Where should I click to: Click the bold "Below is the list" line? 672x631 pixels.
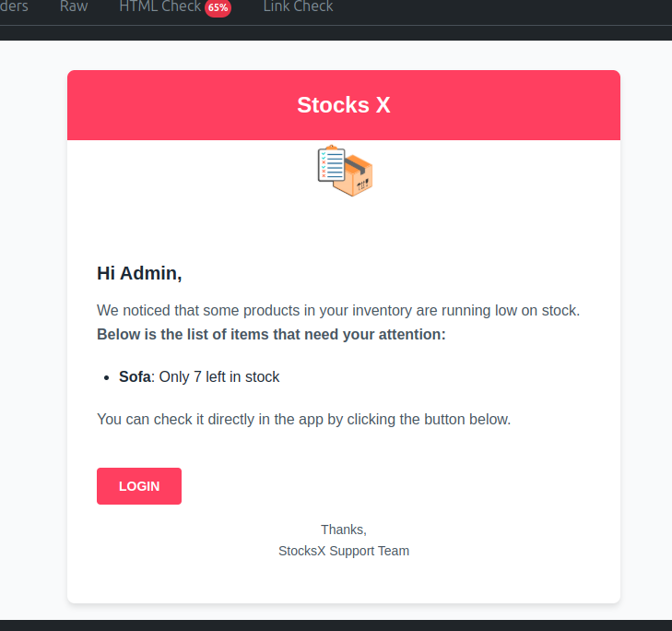coord(271,334)
